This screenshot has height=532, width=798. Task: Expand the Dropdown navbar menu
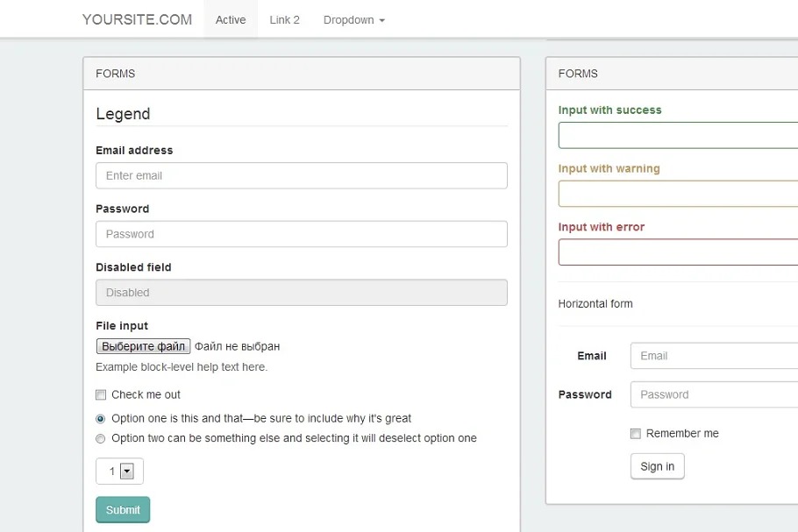(353, 19)
